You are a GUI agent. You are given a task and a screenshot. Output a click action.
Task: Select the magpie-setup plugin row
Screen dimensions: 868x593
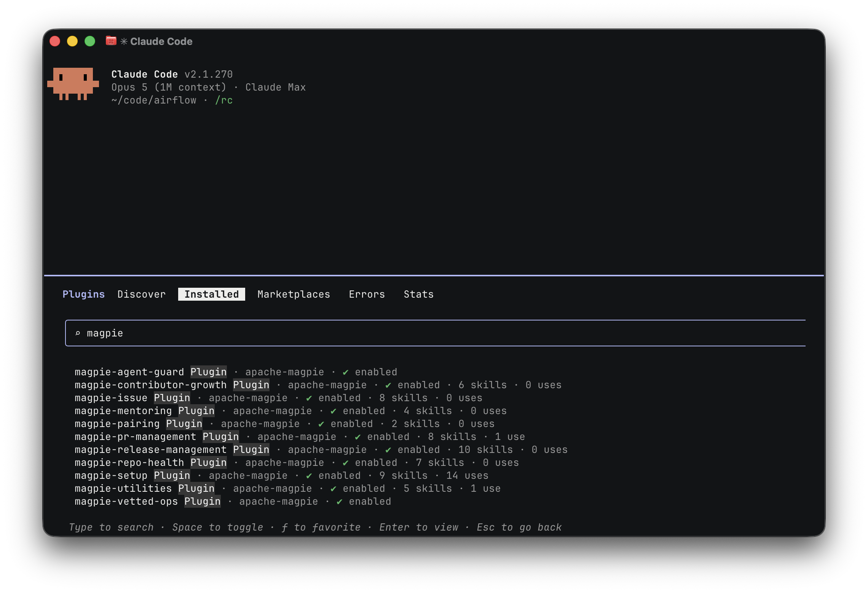[x=282, y=475]
